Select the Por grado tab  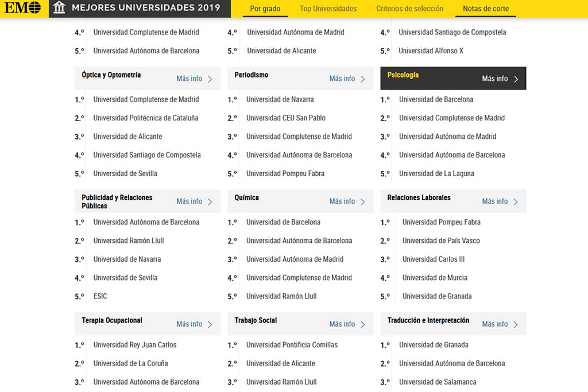click(x=265, y=9)
